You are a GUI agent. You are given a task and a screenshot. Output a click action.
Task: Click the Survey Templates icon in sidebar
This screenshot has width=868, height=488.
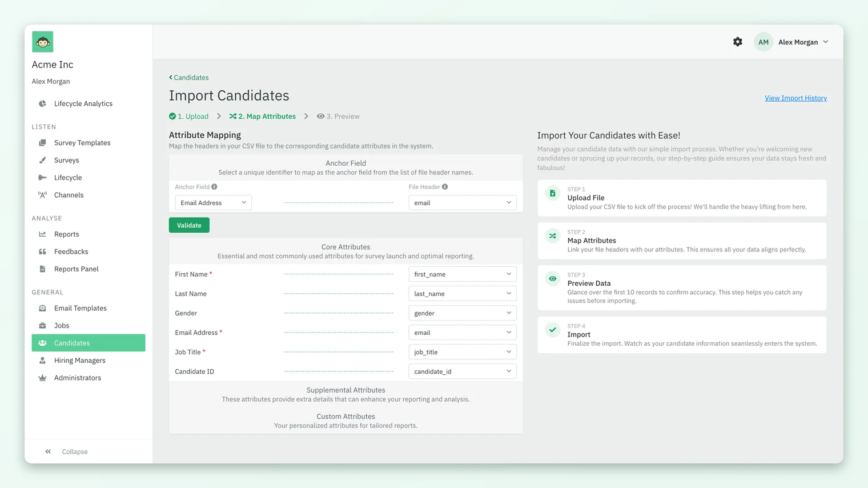click(x=42, y=143)
